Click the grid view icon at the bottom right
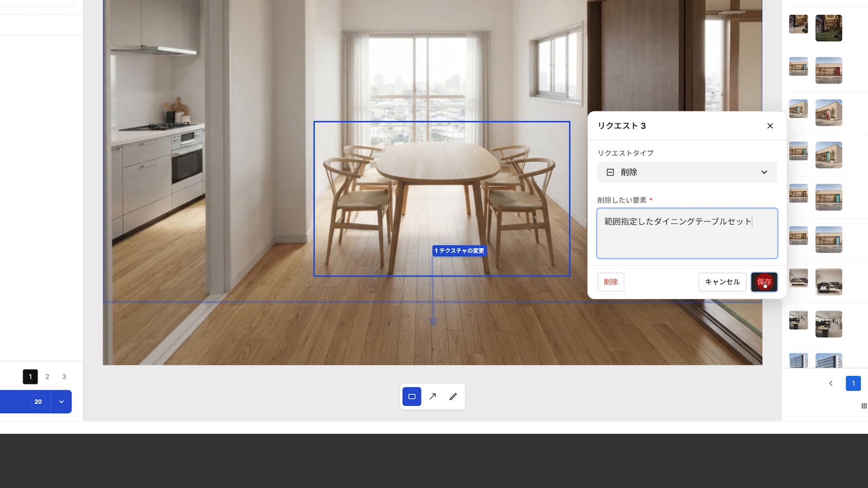 (864, 406)
